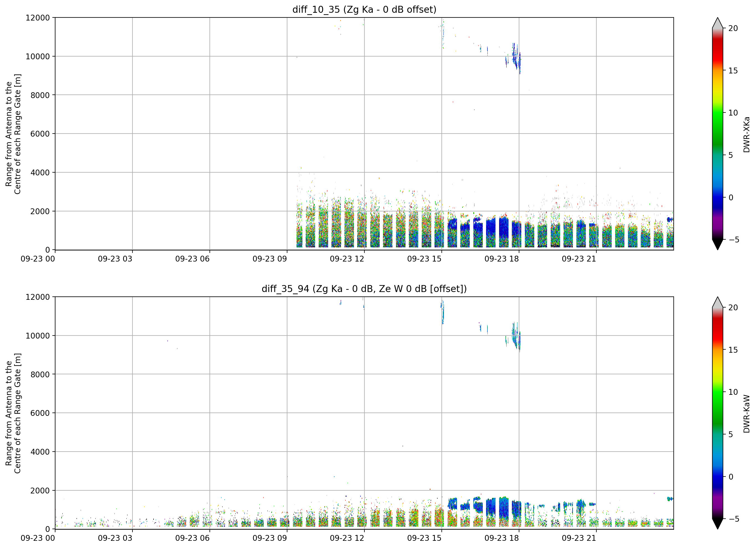The height and width of the screenshot is (548, 756).
Task: Click the "10" tick on the DWR-KaW colorbar
Action: [733, 392]
